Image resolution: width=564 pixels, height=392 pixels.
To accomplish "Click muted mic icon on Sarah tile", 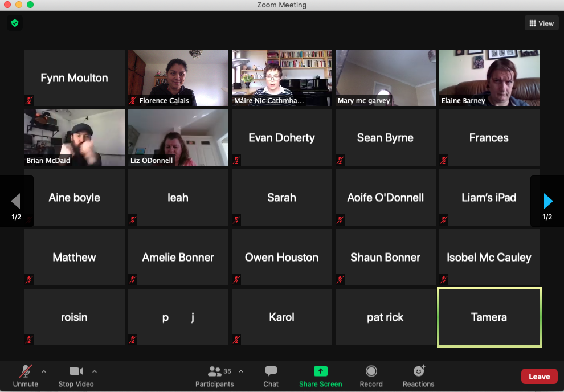I will pyautogui.click(x=236, y=220).
